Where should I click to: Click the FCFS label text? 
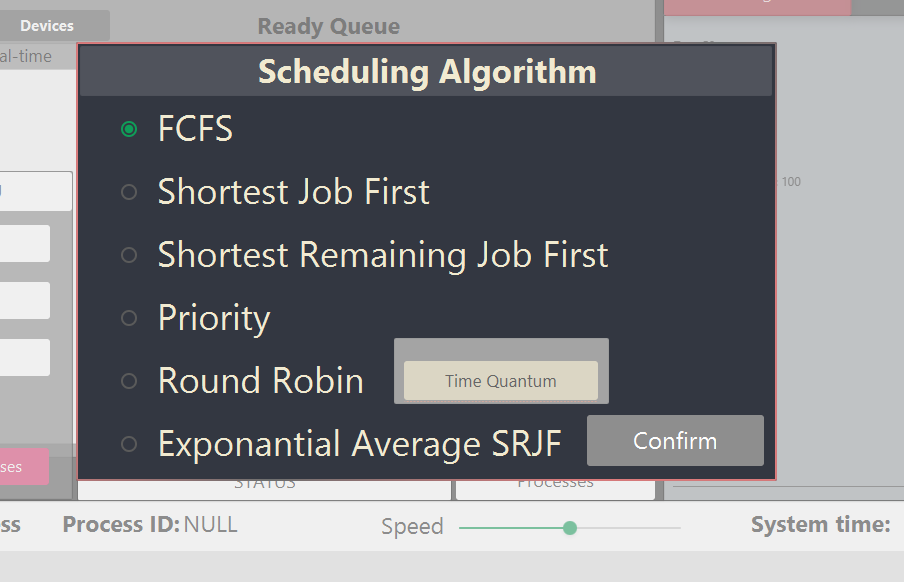(x=195, y=129)
